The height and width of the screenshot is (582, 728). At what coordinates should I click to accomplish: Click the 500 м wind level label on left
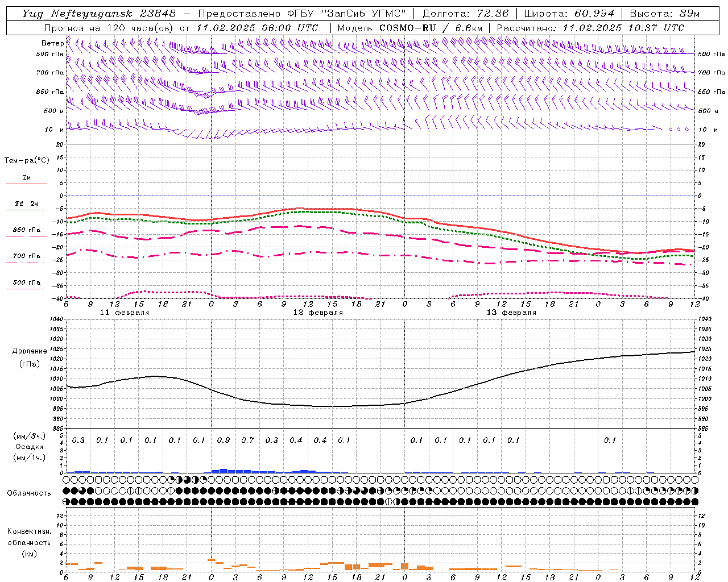click(54, 111)
